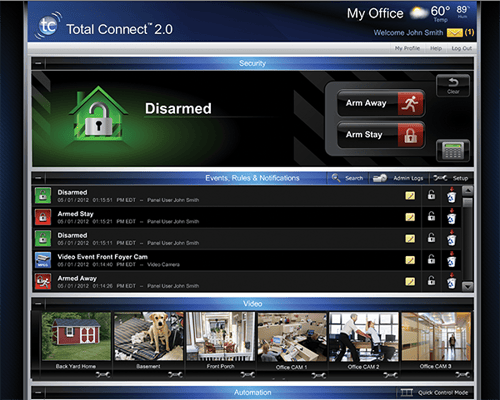Click the Clear undo arrow button
Image resolution: width=500 pixels, height=400 pixels.
tap(453, 86)
